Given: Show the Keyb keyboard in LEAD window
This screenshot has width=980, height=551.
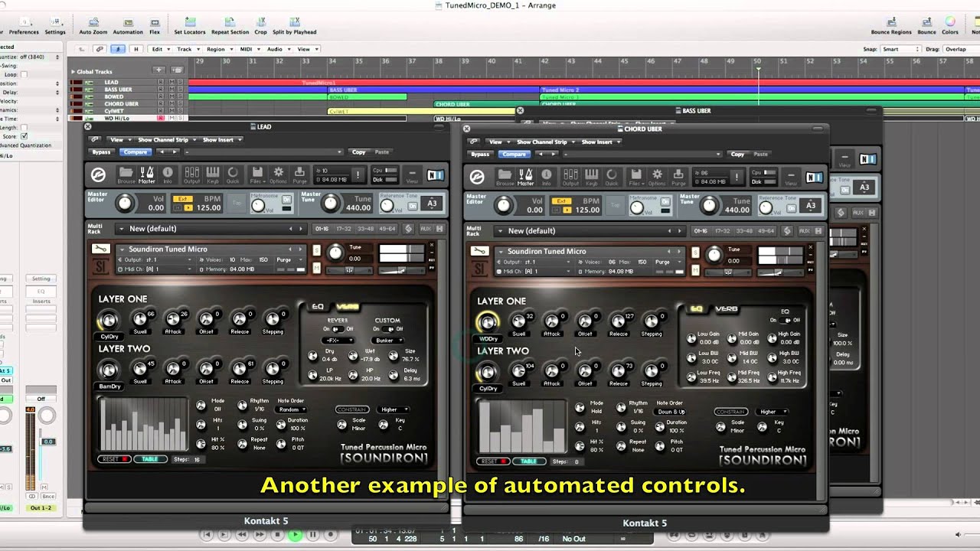Looking at the screenshot, I should click(213, 175).
